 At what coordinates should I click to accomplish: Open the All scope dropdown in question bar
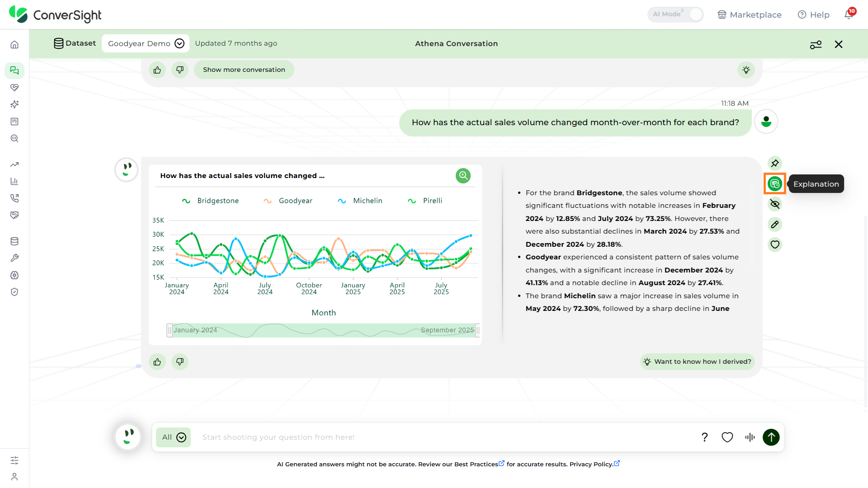174,437
